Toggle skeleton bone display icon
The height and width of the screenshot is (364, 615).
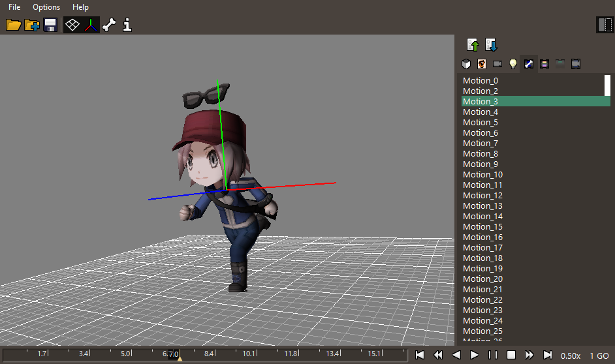point(109,25)
